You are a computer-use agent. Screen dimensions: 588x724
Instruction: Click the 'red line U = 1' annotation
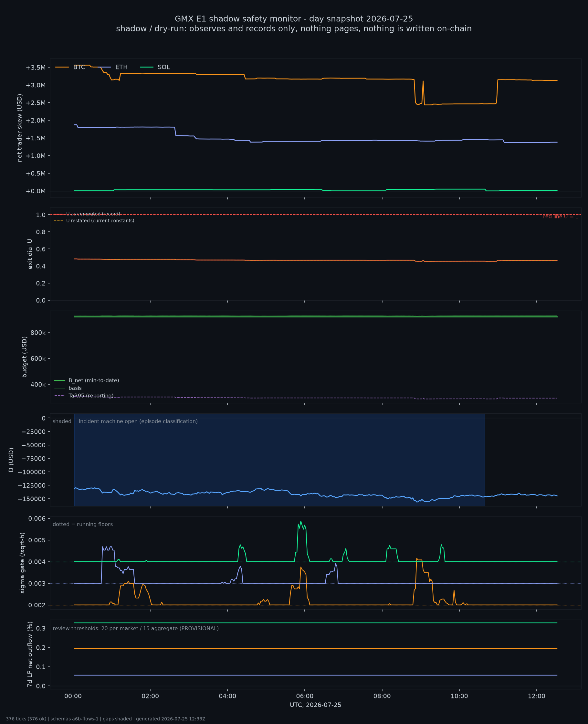click(x=561, y=217)
